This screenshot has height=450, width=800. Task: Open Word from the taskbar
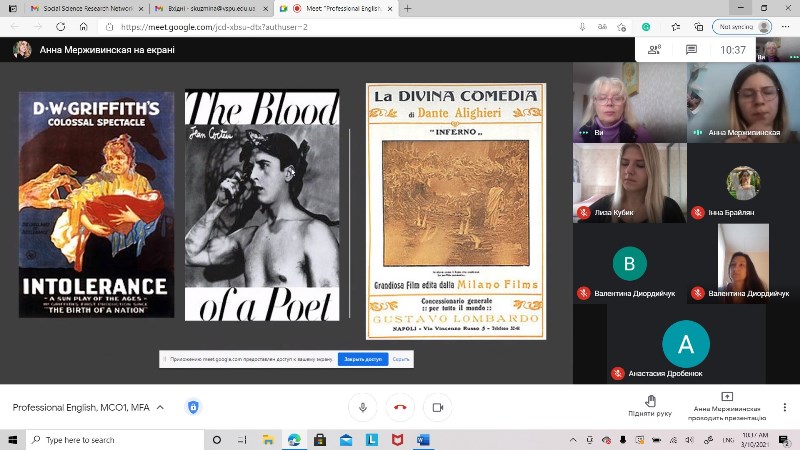coord(423,440)
